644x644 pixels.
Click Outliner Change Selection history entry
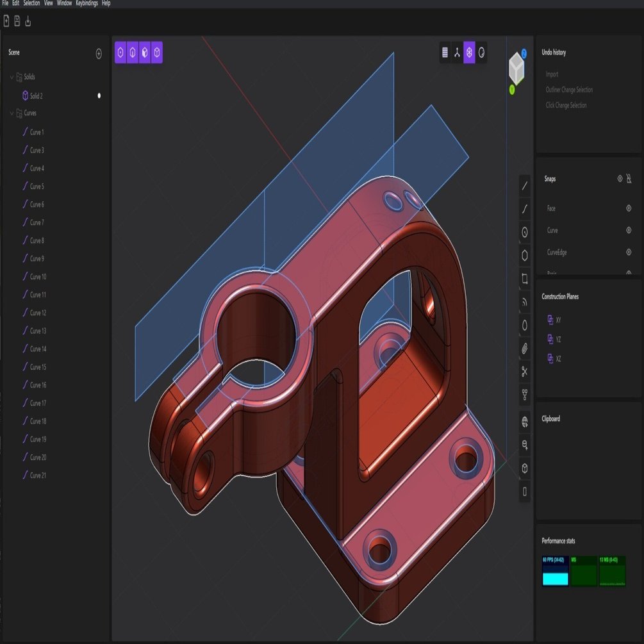pyautogui.click(x=569, y=90)
